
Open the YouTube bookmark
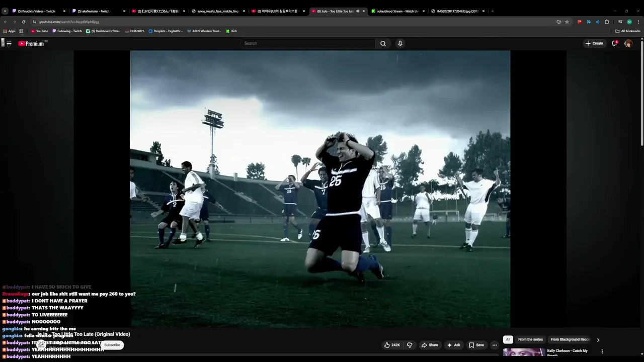pos(39,31)
